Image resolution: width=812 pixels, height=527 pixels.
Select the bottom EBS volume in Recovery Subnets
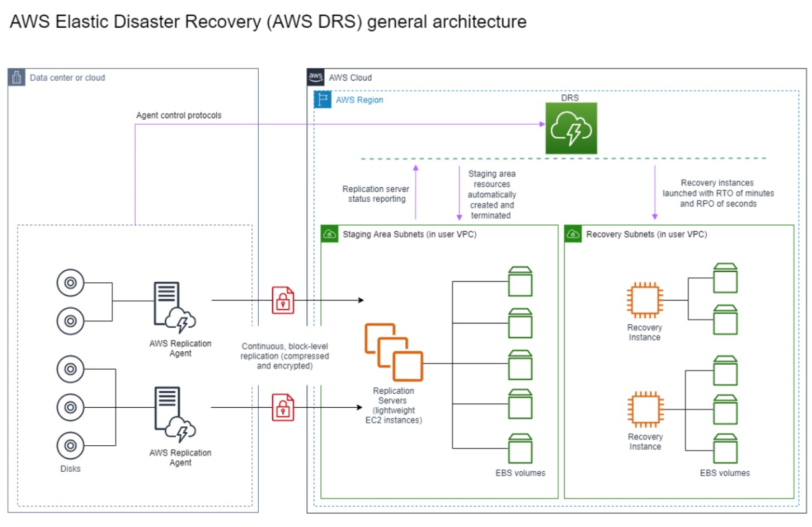click(x=725, y=448)
